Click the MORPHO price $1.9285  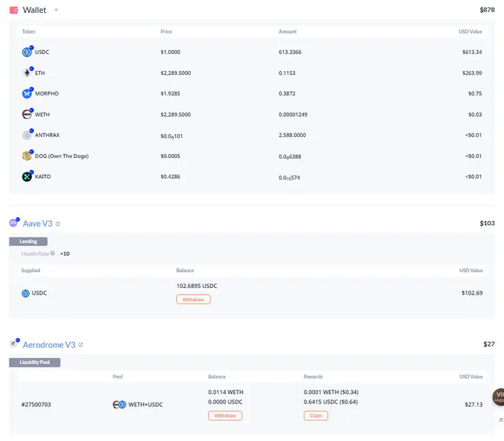170,93
